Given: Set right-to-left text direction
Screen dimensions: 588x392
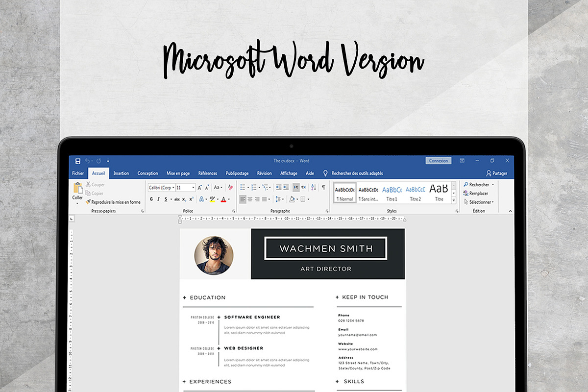Looking at the screenshot, I should 303,188.
